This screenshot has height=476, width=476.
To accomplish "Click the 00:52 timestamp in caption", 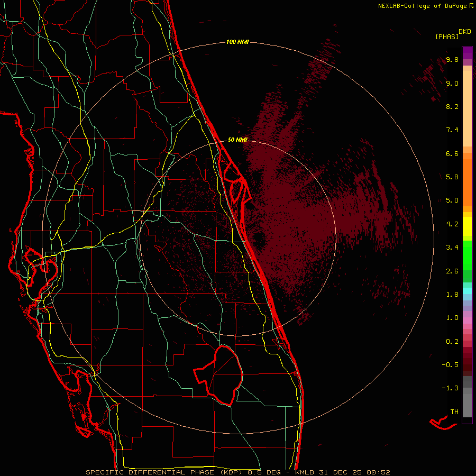I will pos(378,472).
